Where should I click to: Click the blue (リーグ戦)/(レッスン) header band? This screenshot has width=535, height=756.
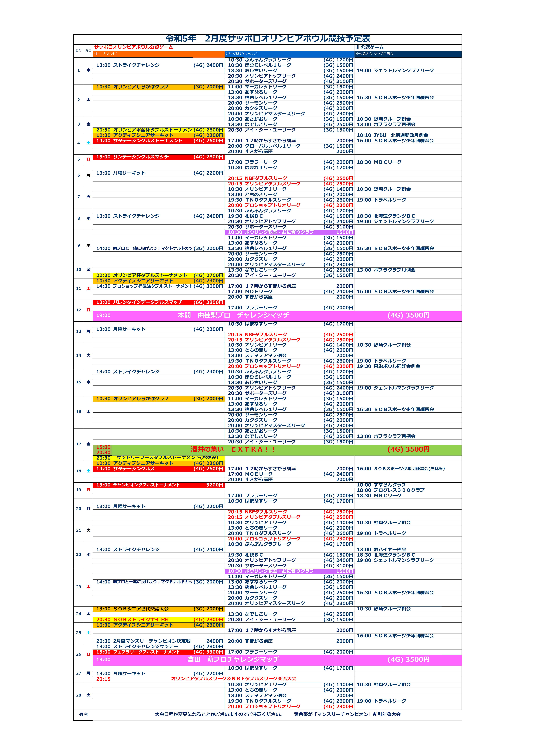pos(289,54)
